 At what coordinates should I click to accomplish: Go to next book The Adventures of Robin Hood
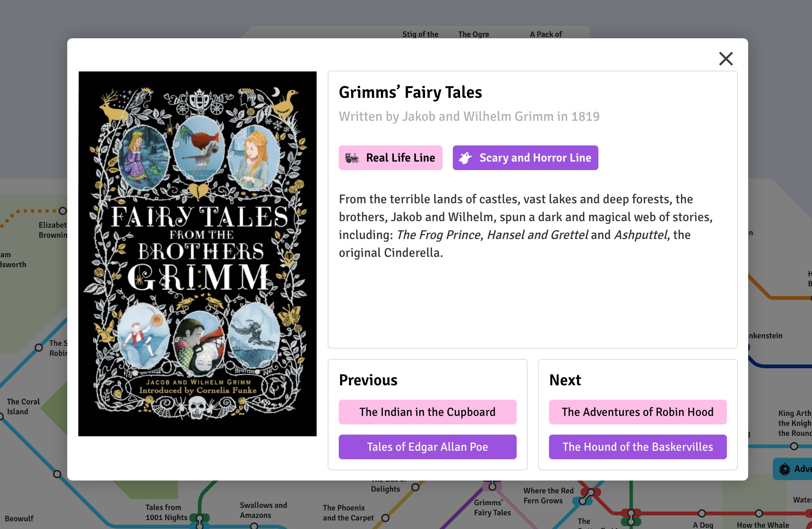(x=638, y=412)
